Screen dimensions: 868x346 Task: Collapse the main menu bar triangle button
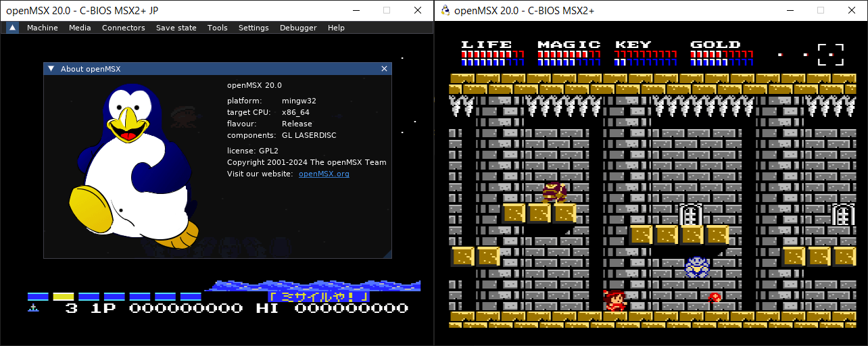pyautogui.click(x=13, y=28)
